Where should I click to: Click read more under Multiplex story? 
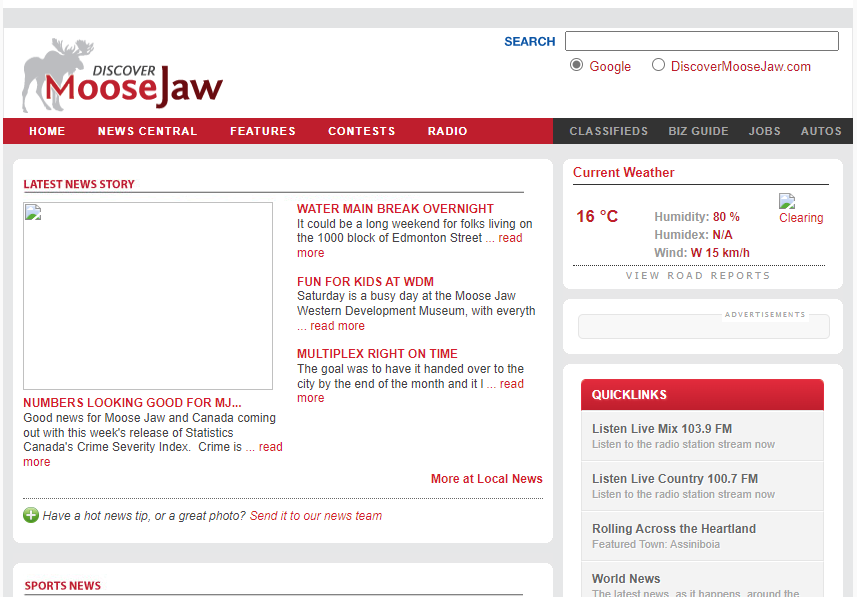(x=512, y=384)
